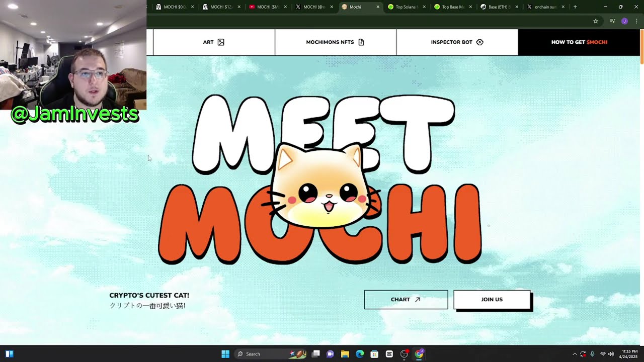Screen dimensions: 644x362
Task: Click the microphone icon in system tray
Action: click(x=592, y=354)
